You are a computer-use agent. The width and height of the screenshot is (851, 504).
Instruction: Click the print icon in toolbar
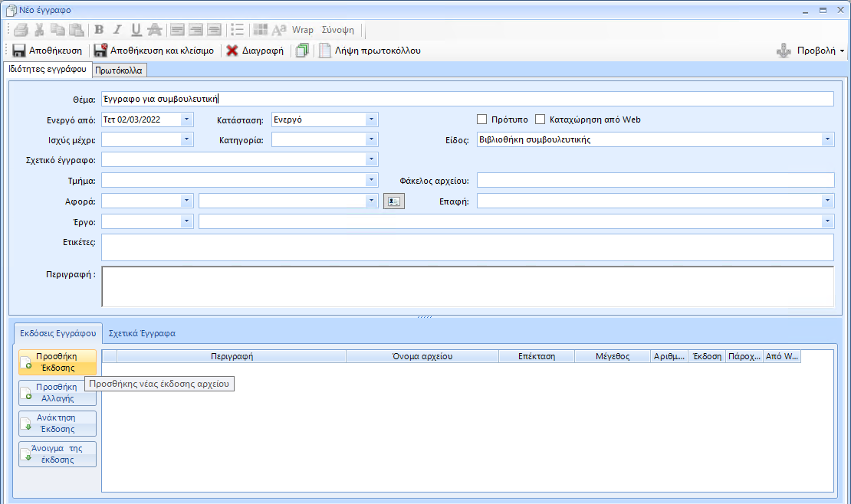click(x=21, y=30)
